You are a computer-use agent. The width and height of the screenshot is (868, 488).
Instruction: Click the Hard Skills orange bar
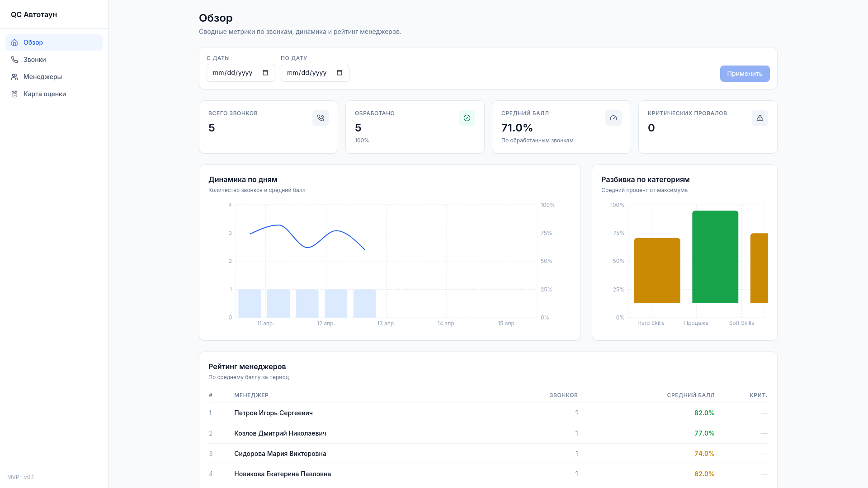tap(657, 270)
